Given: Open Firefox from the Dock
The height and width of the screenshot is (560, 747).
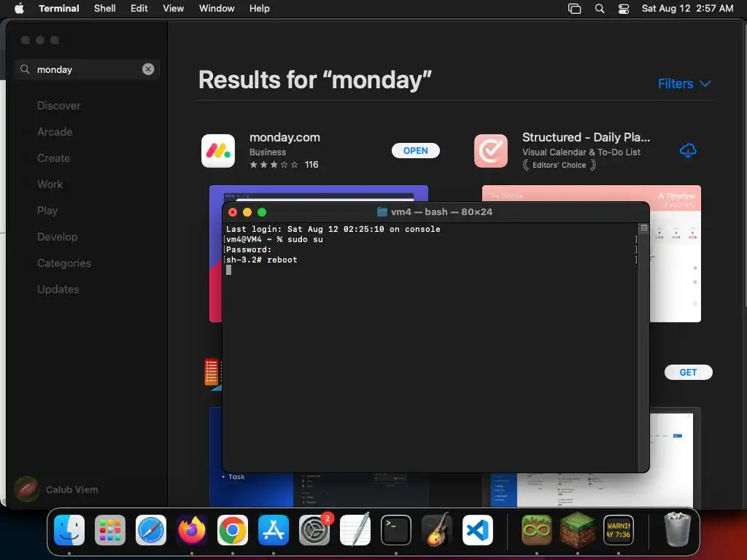Looking at the screenshot, I should tap(192, 530).
